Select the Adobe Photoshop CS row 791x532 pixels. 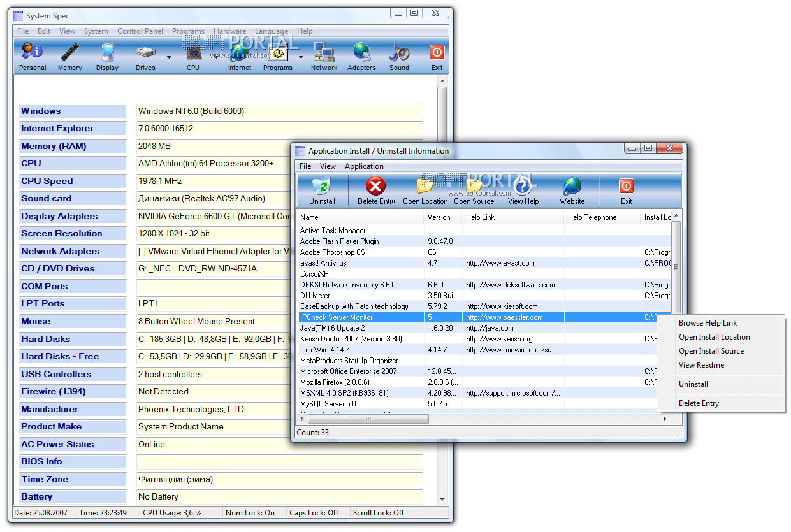484,252
